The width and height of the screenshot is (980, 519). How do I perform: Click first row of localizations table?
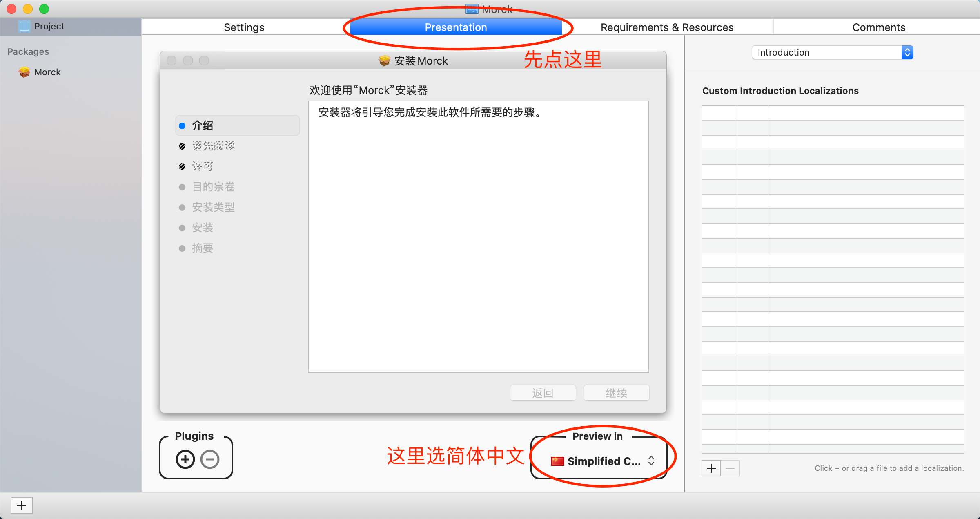point(832,113)
